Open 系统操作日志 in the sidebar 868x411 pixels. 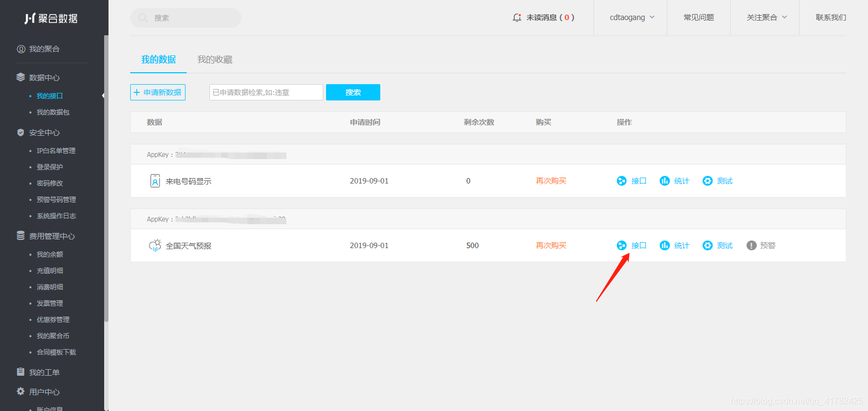[x=56, y=216]
